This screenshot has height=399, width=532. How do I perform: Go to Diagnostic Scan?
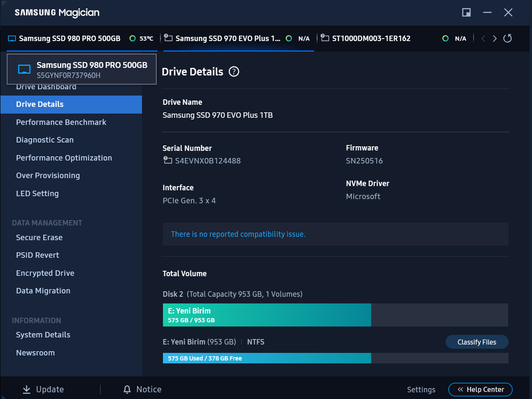point(45,140)
